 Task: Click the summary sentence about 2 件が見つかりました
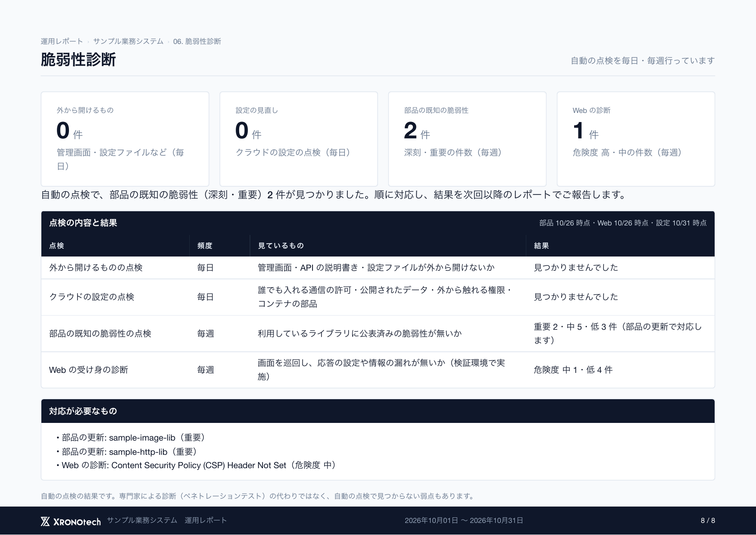[334, 195]
